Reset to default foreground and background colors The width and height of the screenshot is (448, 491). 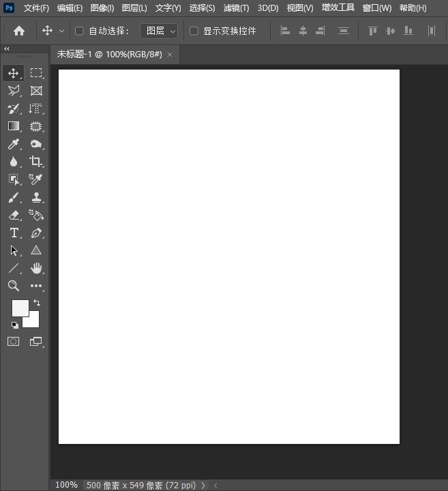click(x=15, y=325)
